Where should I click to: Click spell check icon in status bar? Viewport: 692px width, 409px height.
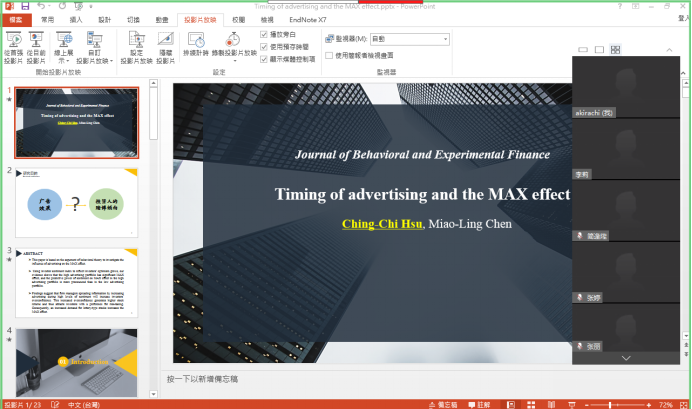coord(55,405)
